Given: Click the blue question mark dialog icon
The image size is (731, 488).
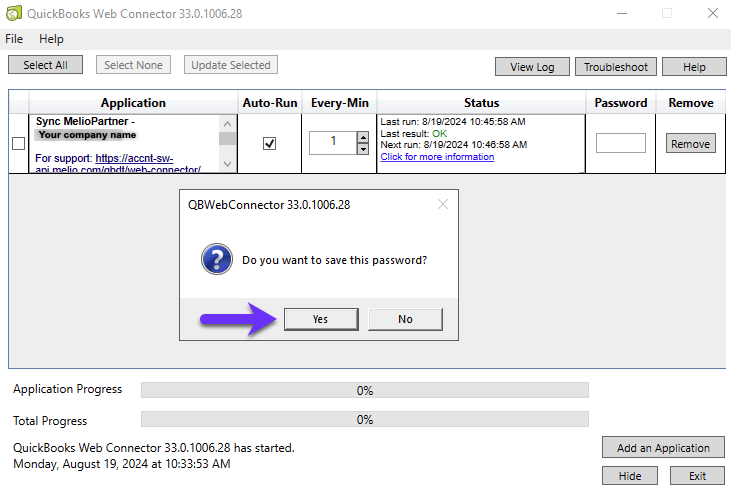Looking at the screenshot, I should (217, 259).
